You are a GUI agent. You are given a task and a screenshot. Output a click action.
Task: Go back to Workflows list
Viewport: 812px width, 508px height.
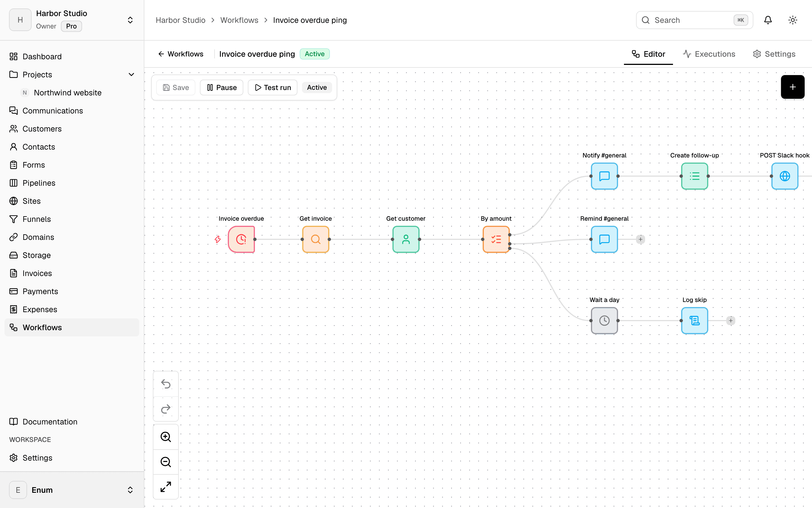[180, 54]
